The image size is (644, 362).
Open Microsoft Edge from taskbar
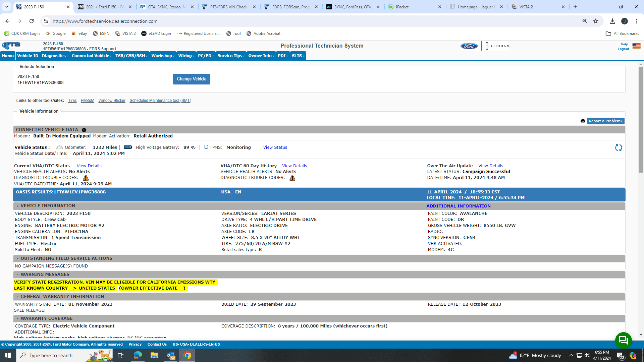(x=138, y=355)
